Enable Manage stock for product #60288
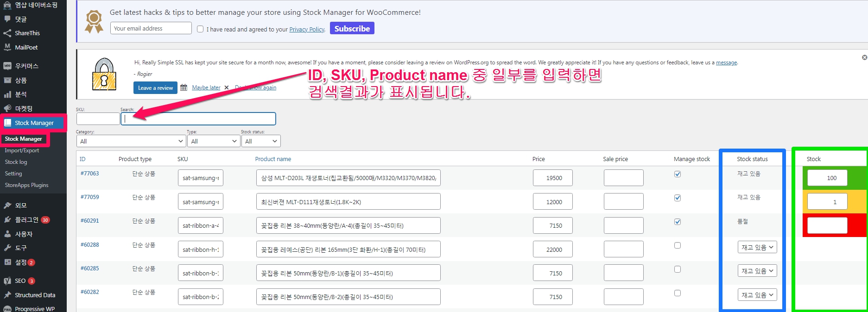 click(x=678, y=245)
